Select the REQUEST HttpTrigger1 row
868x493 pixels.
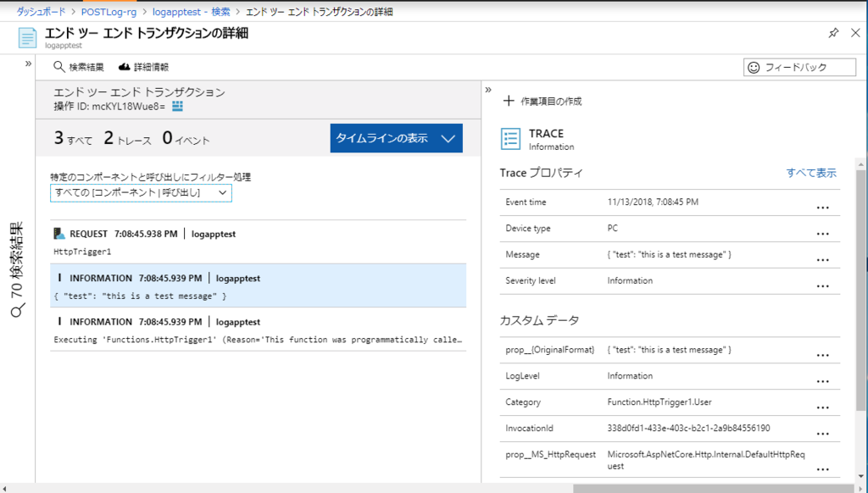(258, 242)
